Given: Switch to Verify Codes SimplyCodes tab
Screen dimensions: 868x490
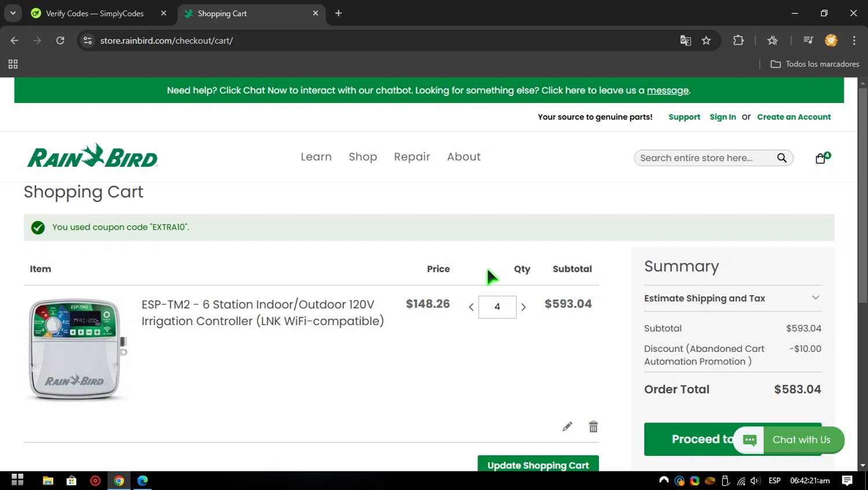Looking at the screenshot, I should [95, 13].
